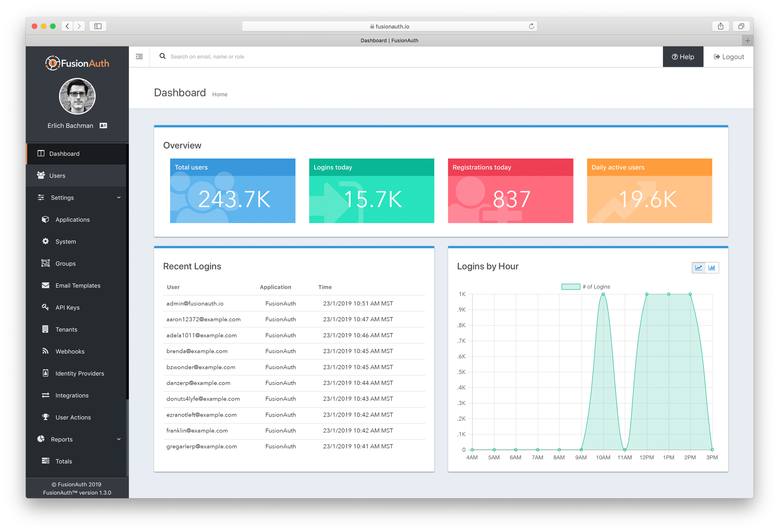Click the gregarlerp@example.com login entry
Screen dimensions: 779x532
(x=294, y=446)
